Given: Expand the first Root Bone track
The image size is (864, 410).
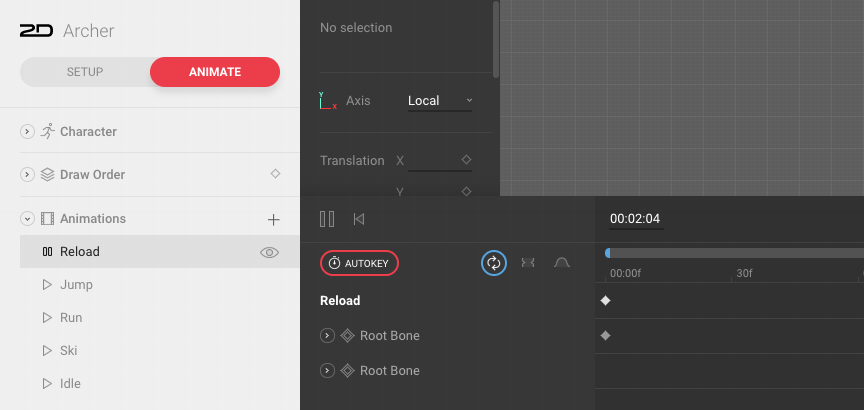Looking at the screenshot, I should [x=327, y=336].
